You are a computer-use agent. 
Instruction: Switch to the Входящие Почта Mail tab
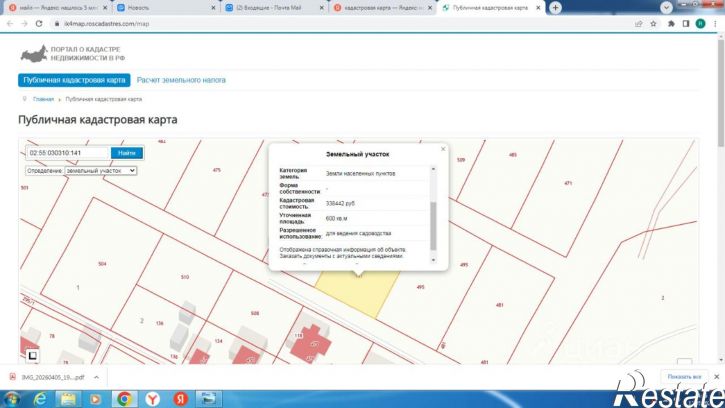pyautogui.click(x=273, y=8)
